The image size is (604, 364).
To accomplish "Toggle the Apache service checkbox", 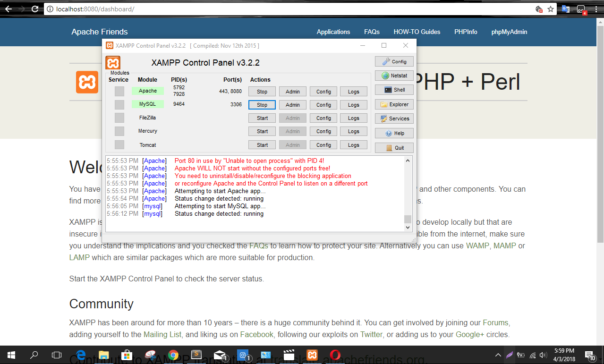I will pyautogui.click(x=119, y=91).
